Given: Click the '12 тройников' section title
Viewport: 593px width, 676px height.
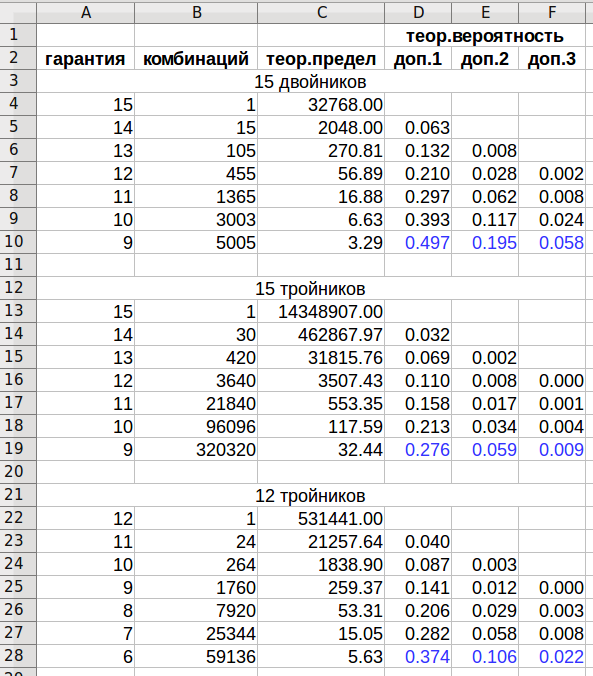Looking at the screenshot, I should [311, 495].
